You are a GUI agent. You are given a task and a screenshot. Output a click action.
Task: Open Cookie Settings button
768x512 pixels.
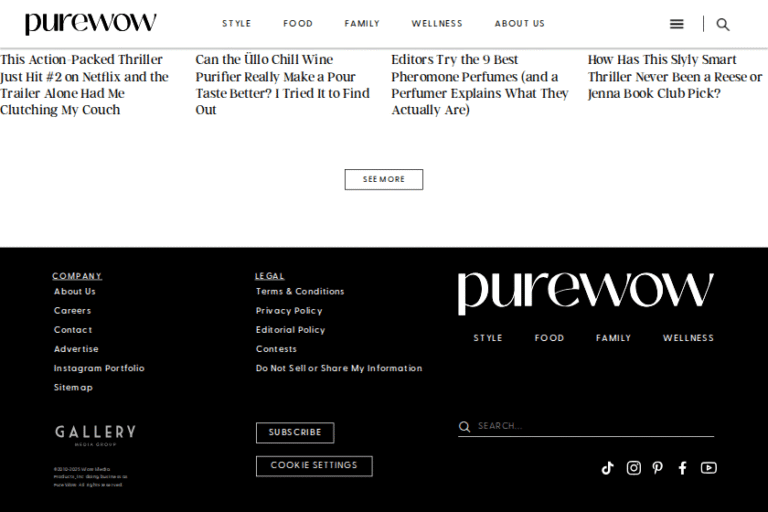pyautogui.click(x=314, y=466)
